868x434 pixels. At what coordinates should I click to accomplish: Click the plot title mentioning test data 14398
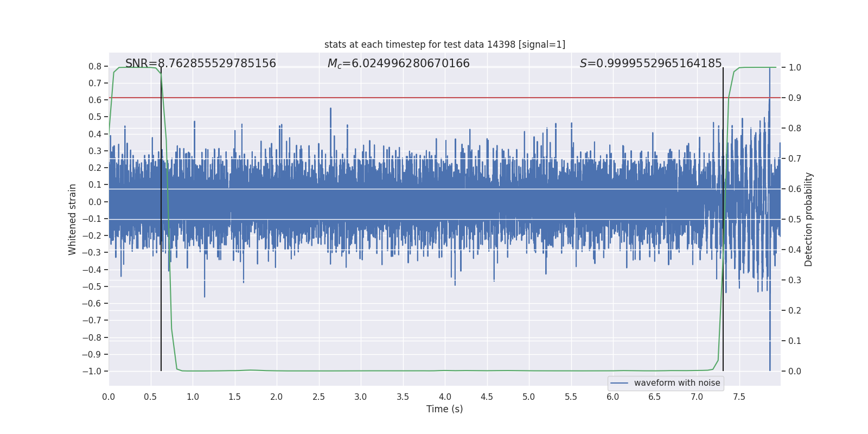[444, 44]
